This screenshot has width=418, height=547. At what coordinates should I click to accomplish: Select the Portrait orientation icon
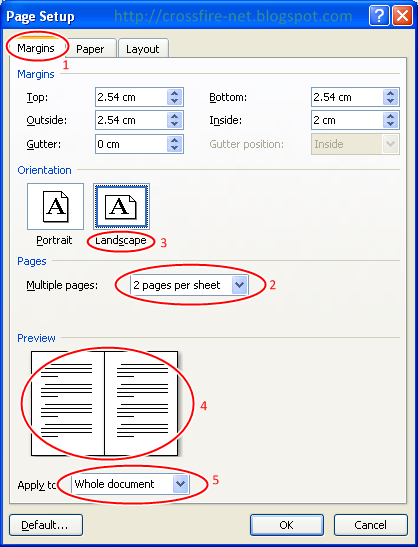[55, 207]
